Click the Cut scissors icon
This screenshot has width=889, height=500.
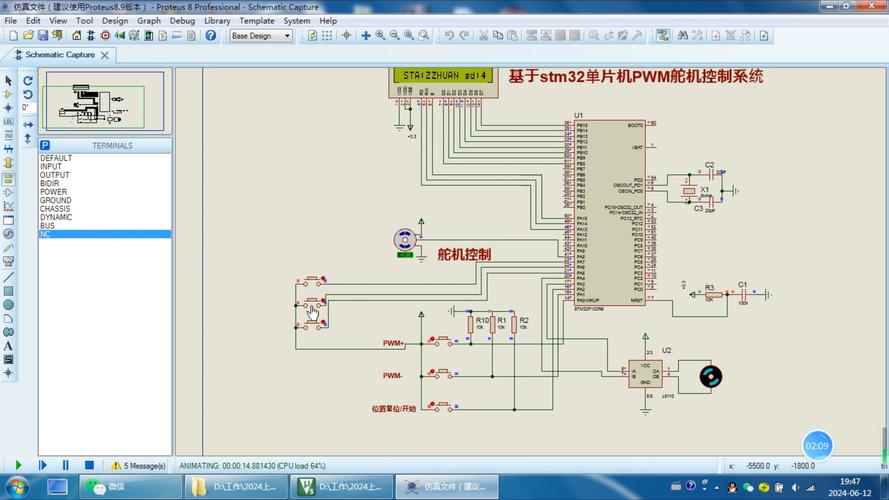[483, 36]
